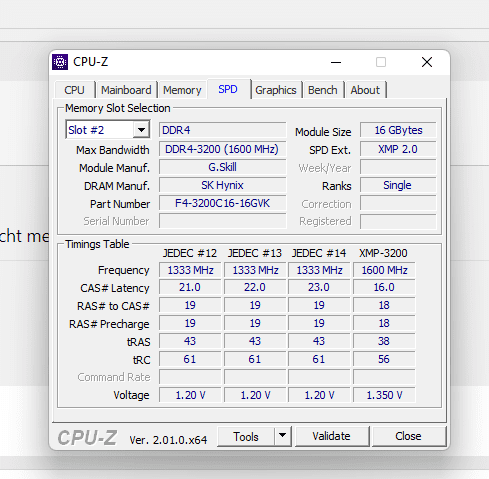Switch to the CPU tab
This screenshot has height=479, width=489.
click(74, 90)
